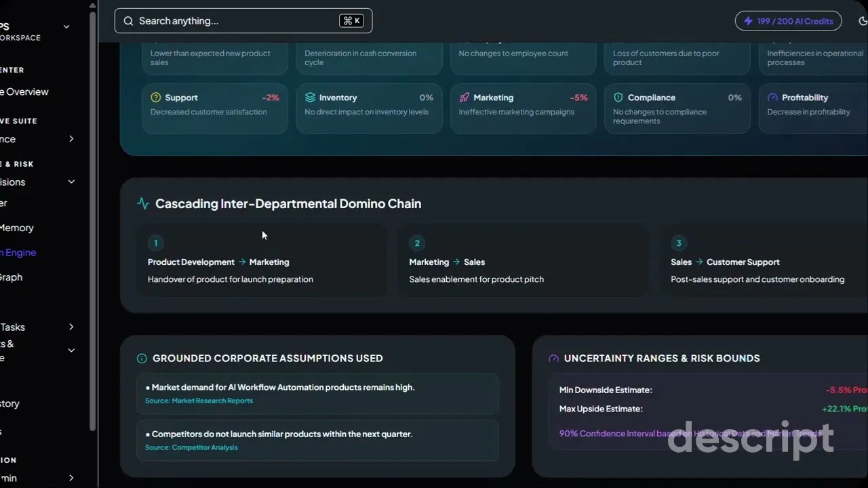Click the sidebar vertical scrollbar
The width and height of the screenshot is (868, 488).
point(94,220)
